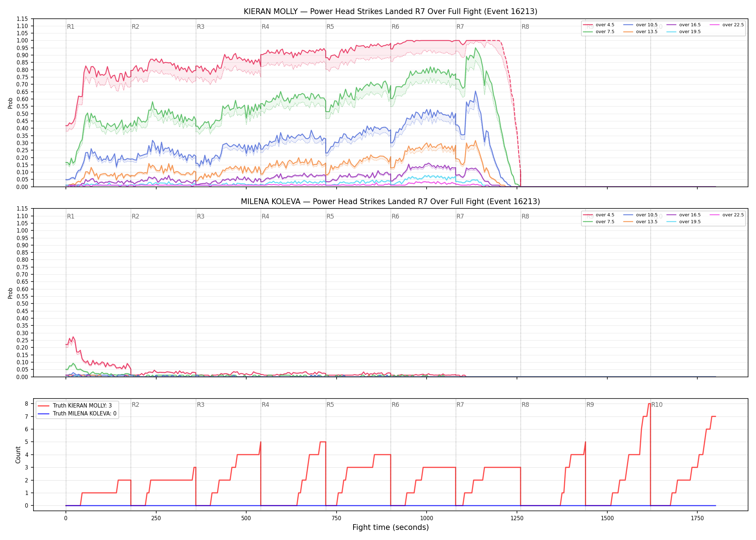Select the R3 round label in Milena Koleva chart

(x=201, y=216)
